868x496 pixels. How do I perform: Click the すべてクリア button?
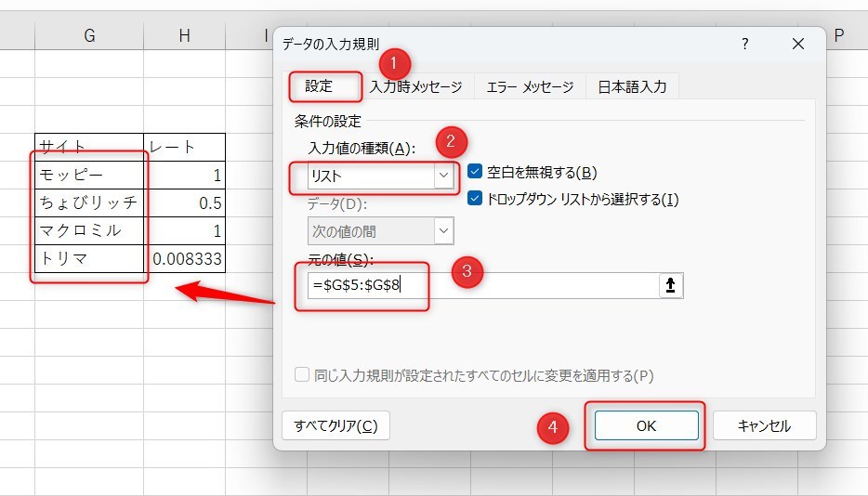tap(336, 425)
